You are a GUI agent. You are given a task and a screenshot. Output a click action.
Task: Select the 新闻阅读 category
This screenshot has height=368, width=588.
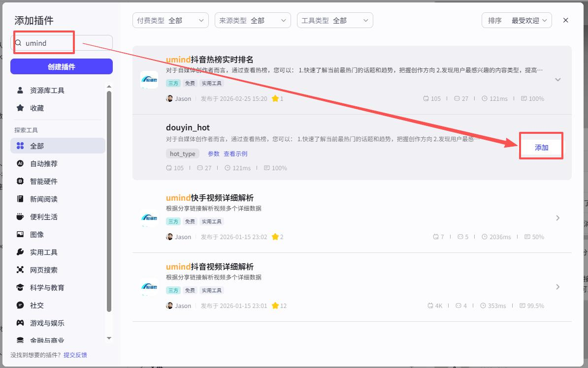(x=58, y=199)
